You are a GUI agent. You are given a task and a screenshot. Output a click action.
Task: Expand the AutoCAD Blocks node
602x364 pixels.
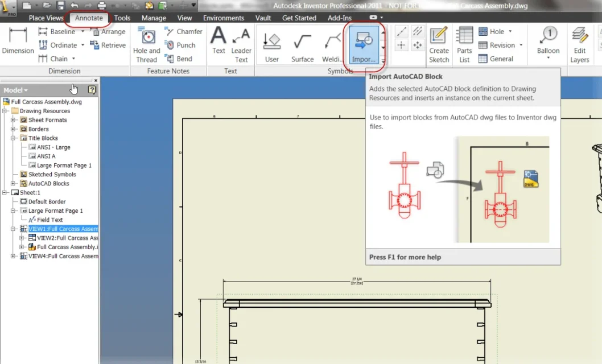coord(13,183)
